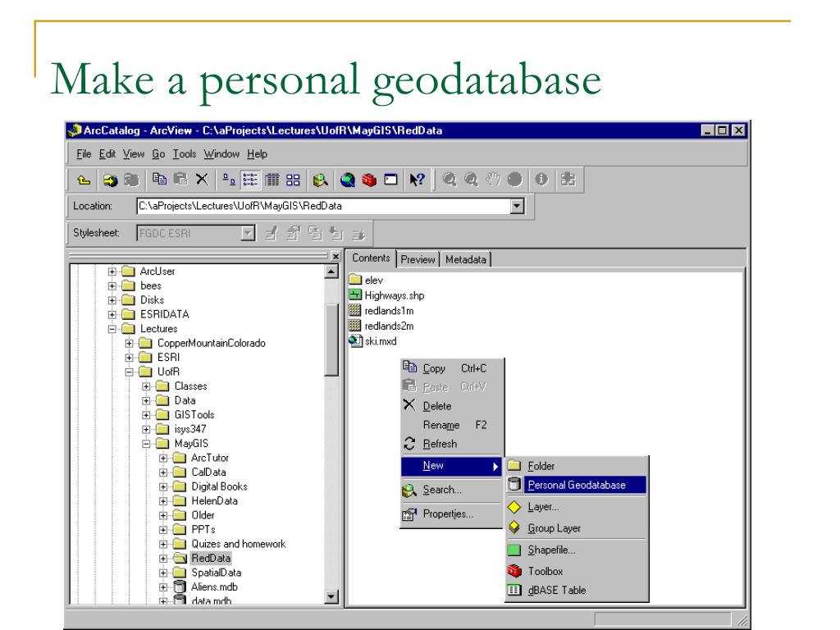Go up one level using toolbar arrow
Viewport: 840px width, 630px height.
(x=84, y=180)
